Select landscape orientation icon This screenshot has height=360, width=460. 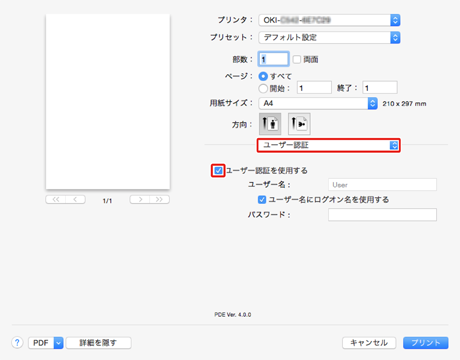coord(299,124)
